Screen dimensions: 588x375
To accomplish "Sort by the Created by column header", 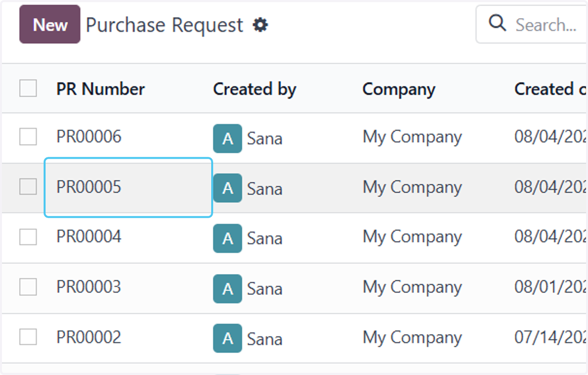I will pos(254,89).
